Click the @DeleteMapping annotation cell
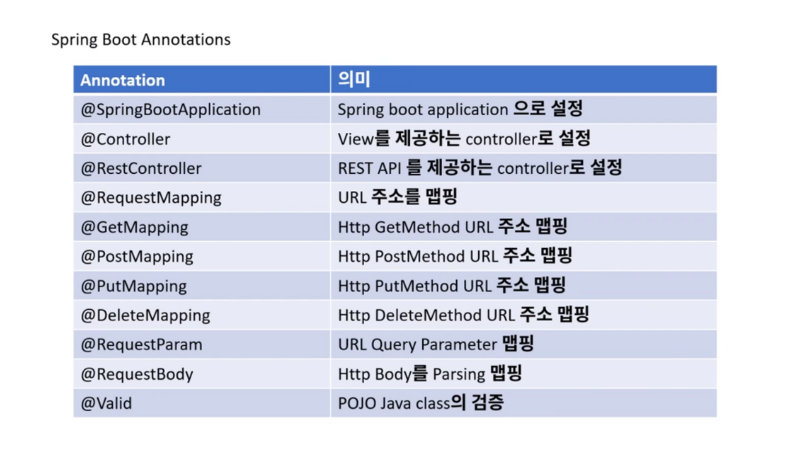The height and width of the screenshot is (449, 810). pos(201,315)
